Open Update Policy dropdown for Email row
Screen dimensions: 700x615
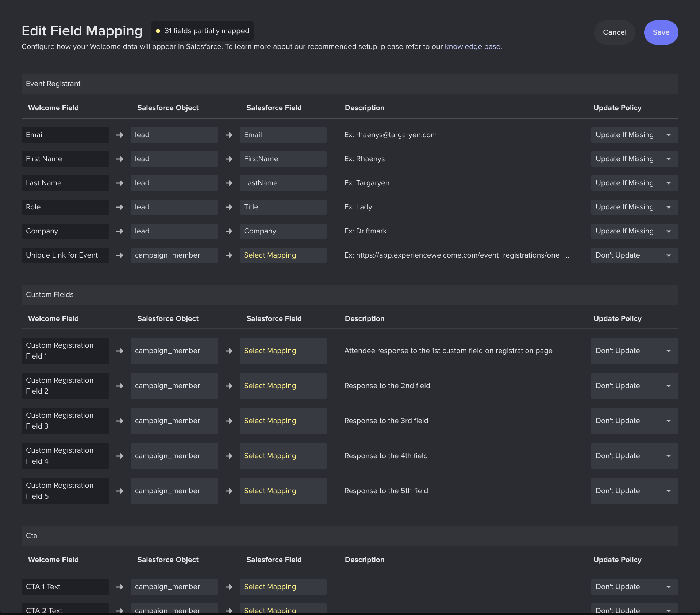635,135
